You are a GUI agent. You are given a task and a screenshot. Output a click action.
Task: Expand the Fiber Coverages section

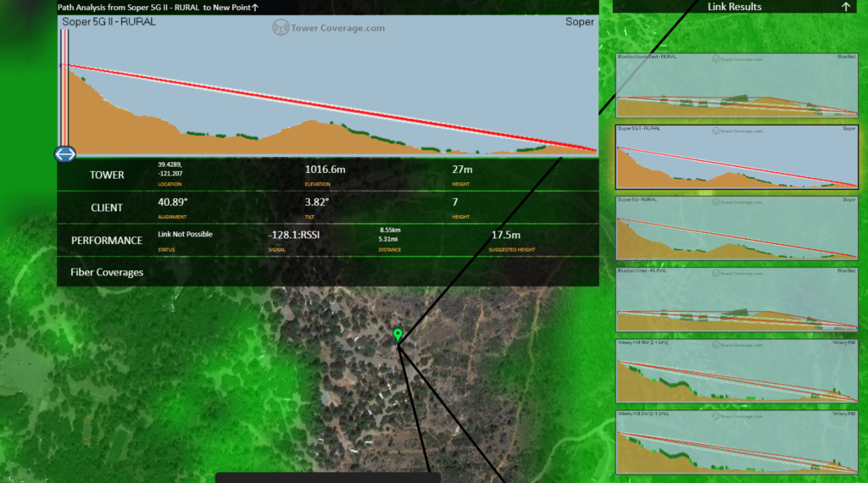click(x=328, y=272)
